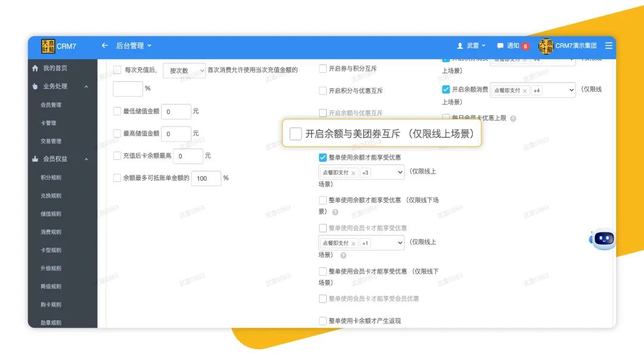Click the home icon beside 我的首页

point(35,68)
